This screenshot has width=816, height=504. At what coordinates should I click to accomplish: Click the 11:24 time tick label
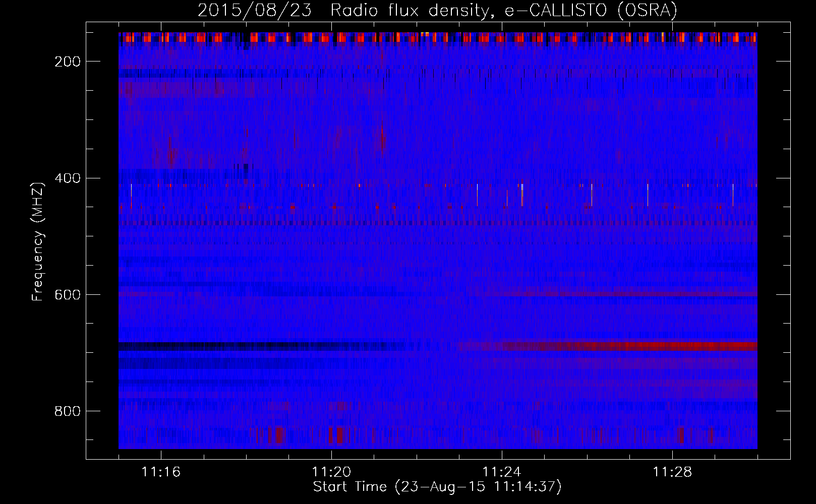pos(502,472)
